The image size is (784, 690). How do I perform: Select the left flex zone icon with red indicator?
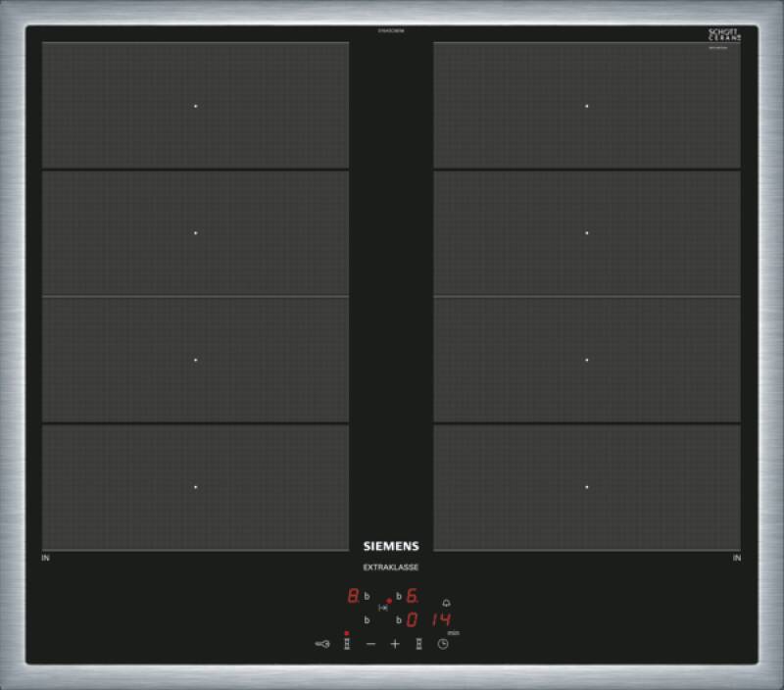click(347, 642)
